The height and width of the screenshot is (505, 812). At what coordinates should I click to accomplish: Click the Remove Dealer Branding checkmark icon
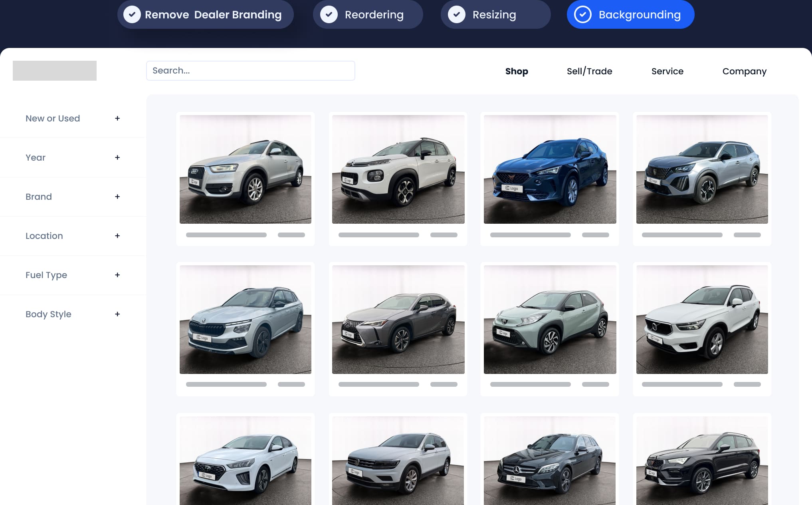[x=132, y=14]
